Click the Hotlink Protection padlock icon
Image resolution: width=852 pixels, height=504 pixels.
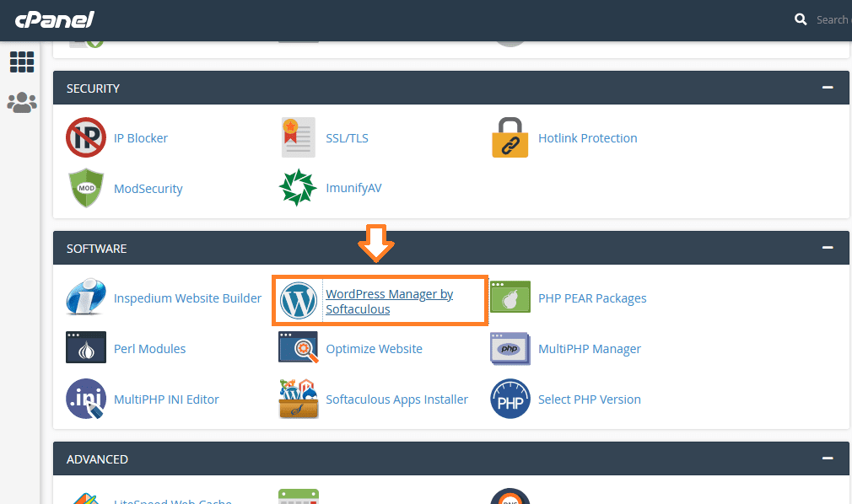(x=510, y=137)
